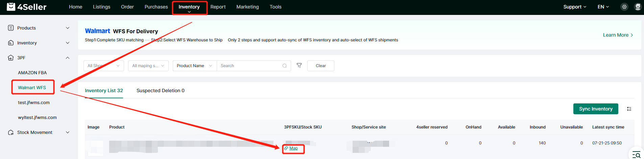Switch to the Inventory List tab
The image size is (644, 159).
(x=104, y=91)
